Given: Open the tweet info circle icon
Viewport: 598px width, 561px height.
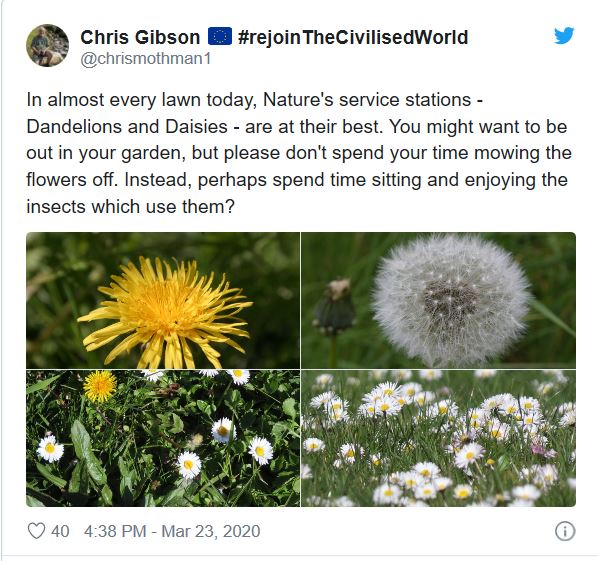Looking at the screenshot, I should point(565,531).
